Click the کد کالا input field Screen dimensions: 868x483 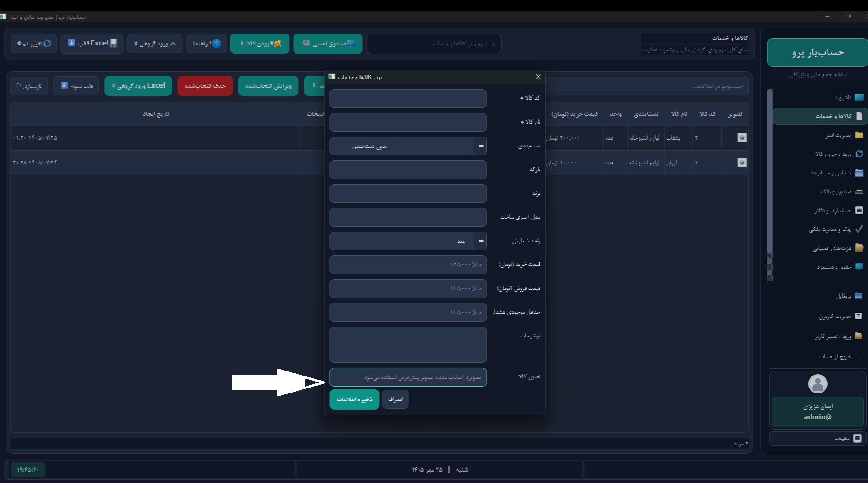408,98
